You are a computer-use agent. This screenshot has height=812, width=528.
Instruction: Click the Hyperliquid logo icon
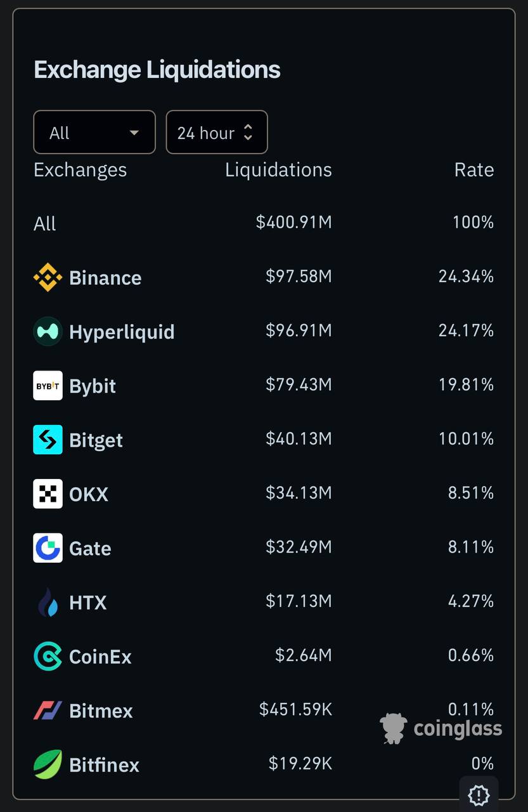(x=48, y=331)
